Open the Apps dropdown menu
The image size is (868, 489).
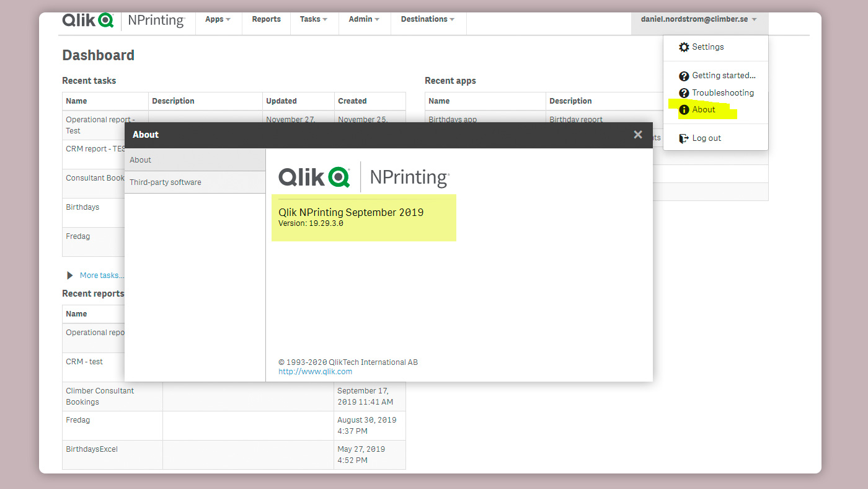pyautogui.click(x=218, y=19)
